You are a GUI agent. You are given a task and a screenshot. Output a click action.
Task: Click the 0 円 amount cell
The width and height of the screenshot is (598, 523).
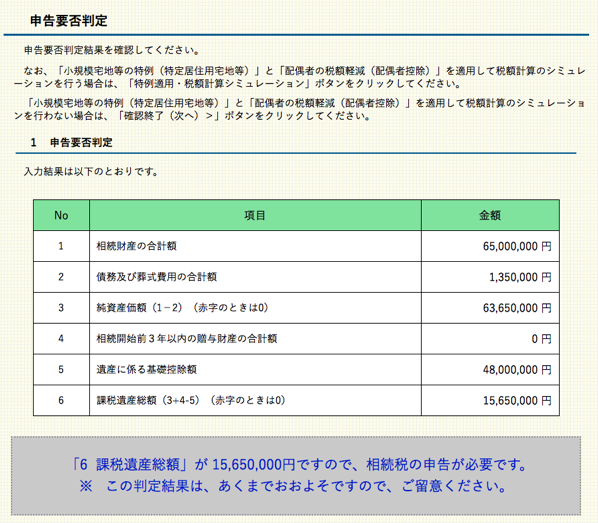click(490, 339)
